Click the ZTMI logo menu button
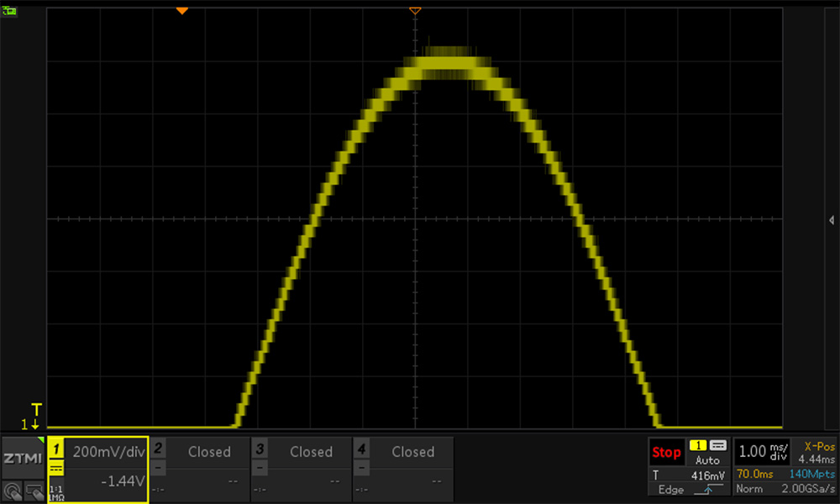 click(x=23, y=458)
